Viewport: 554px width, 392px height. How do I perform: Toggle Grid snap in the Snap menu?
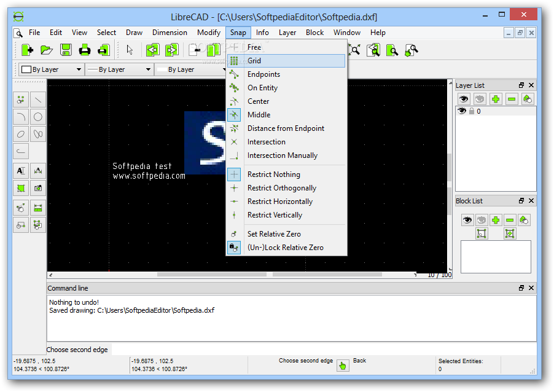[287, 61]
